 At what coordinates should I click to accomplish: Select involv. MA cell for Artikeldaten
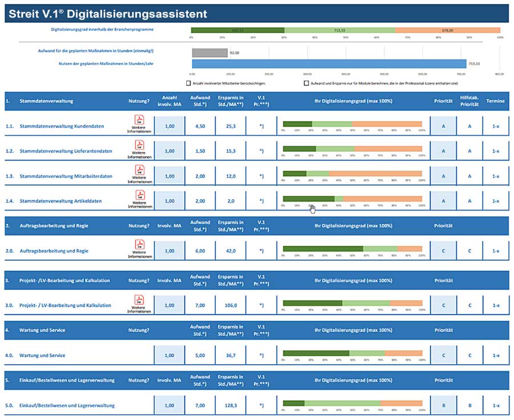[x=170, y=201]
